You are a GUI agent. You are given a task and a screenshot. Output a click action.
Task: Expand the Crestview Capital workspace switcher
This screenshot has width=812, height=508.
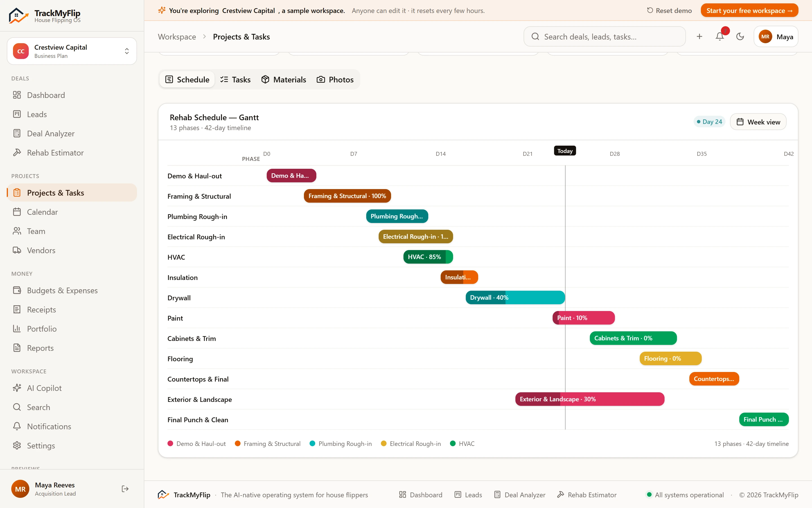tap(72, 51)
